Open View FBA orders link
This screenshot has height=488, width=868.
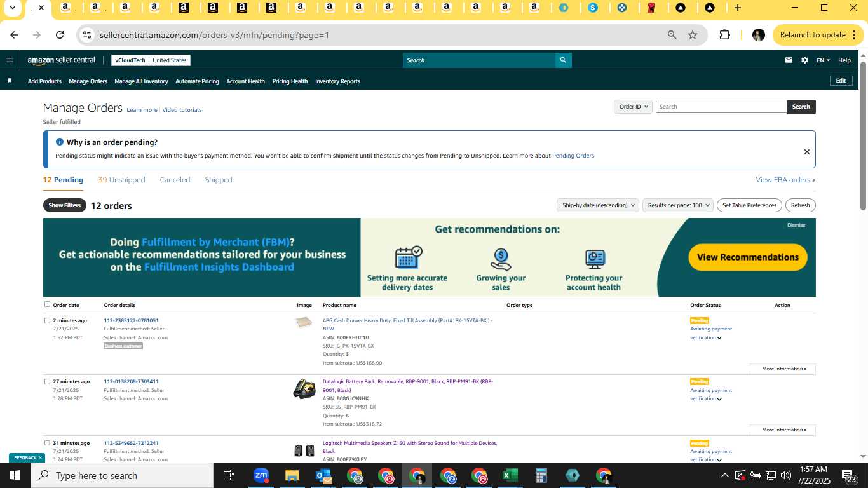(785, 180)
